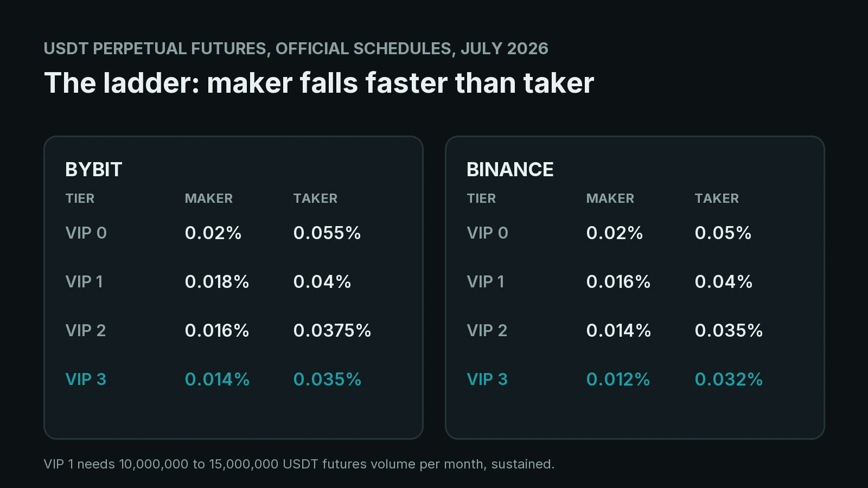
Task: Click the slide title about the ladder
Action: [x=319, y=83]
